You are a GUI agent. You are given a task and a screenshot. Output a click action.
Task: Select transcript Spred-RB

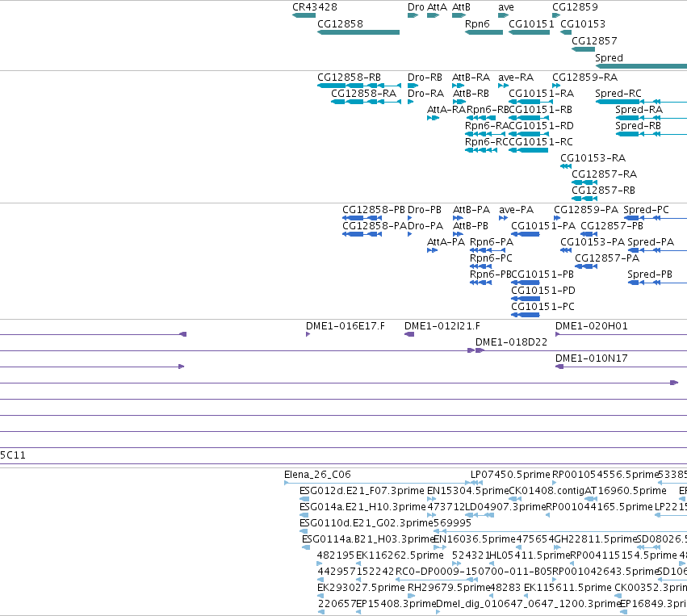(x=651, y=134)
